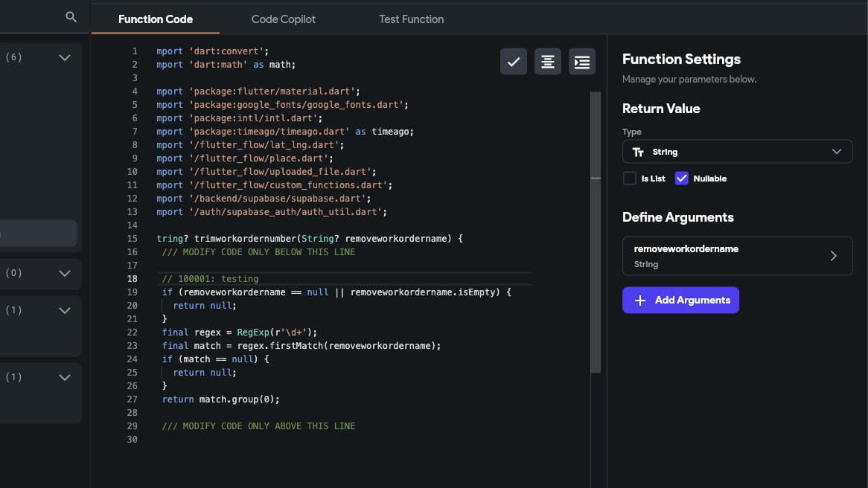Click the Tt String type icon

(x=638, y=152)
